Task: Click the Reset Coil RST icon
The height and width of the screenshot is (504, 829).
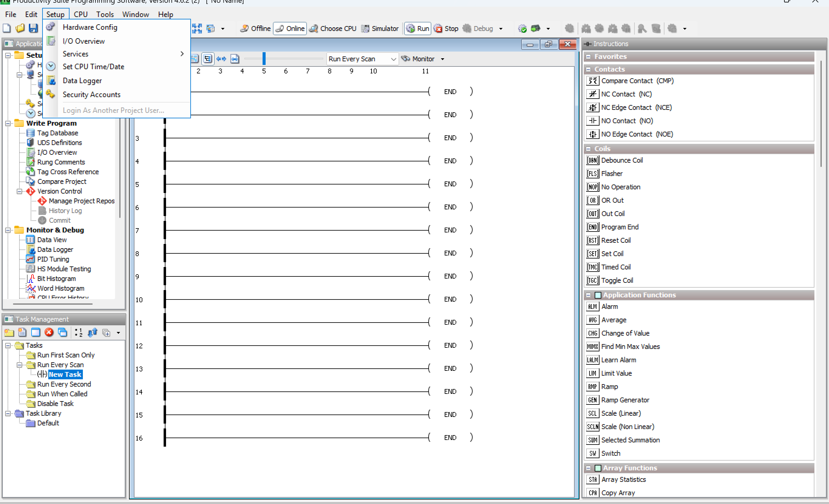Action: (x=593, y=240)
